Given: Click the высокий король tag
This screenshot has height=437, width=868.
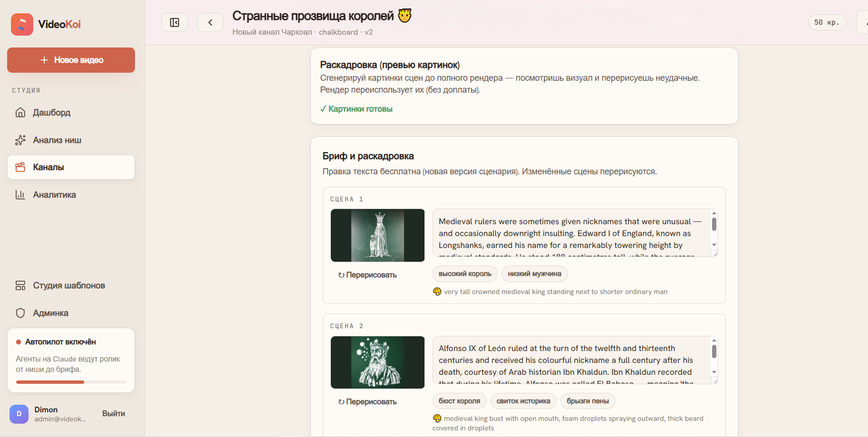Looking at the screenshot, I should (465, 274).
